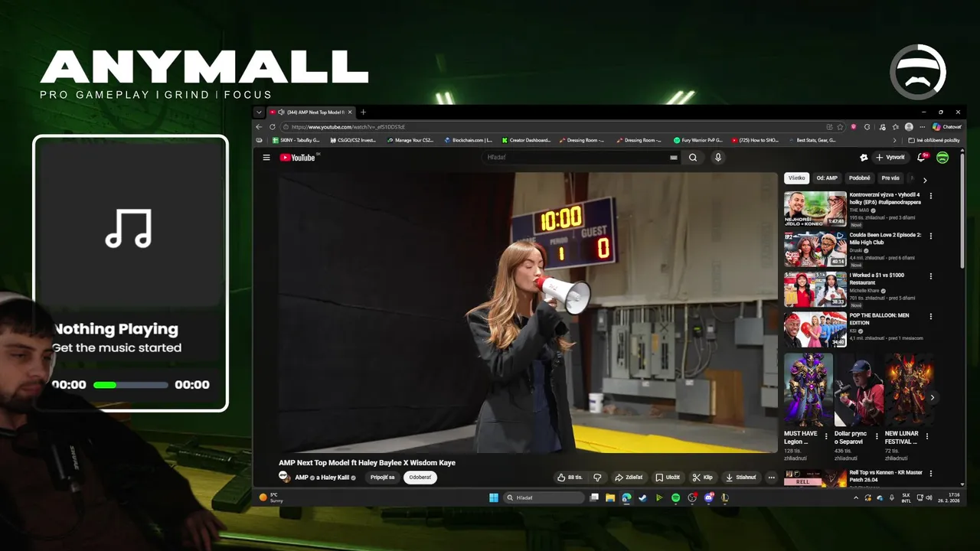The height and width of the screenshot is (551, 980).
Task: Open Task View on the taskbar
Action: coord(594,497)
